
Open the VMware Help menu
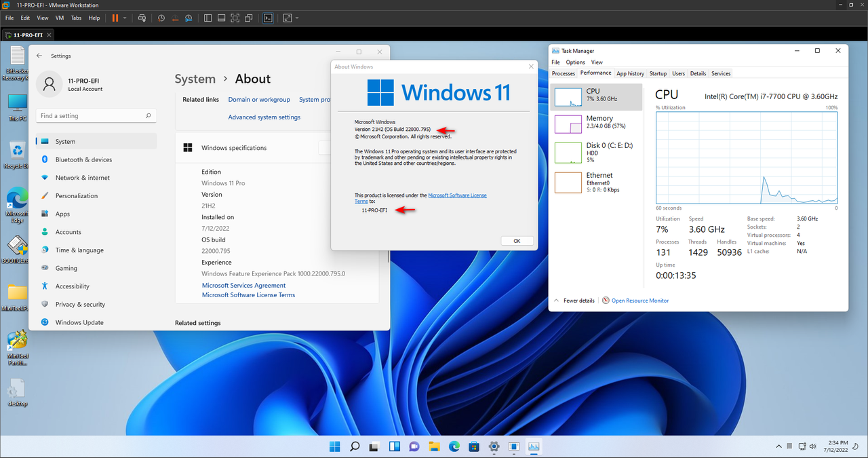(94, 18)
